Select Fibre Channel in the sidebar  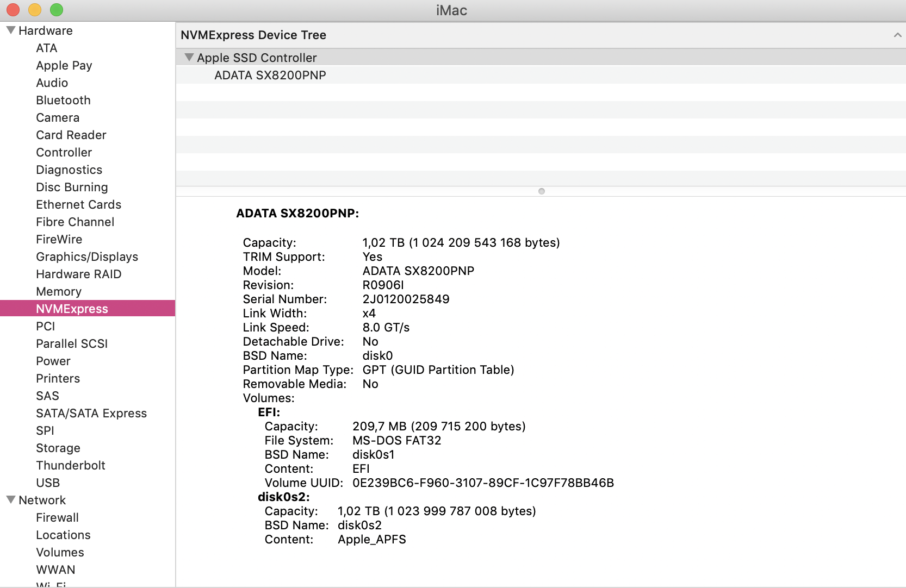(x=75, y=222)
